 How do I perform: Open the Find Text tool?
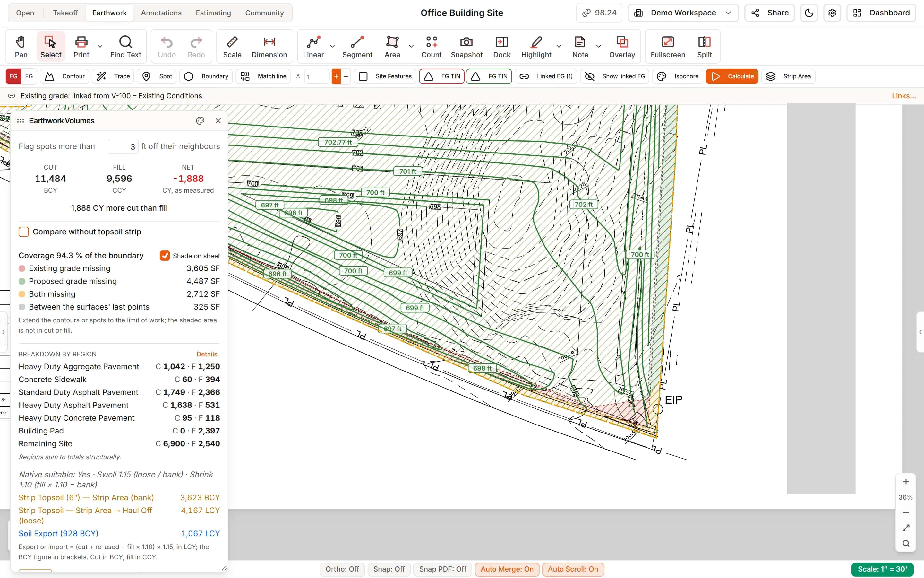pyautogui.click(x=126, y=46)
